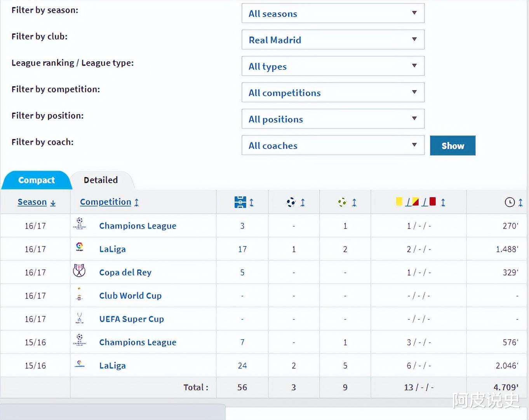The image size is (529, 420).
Task: Click the Show button
Action: click(452, 146)
